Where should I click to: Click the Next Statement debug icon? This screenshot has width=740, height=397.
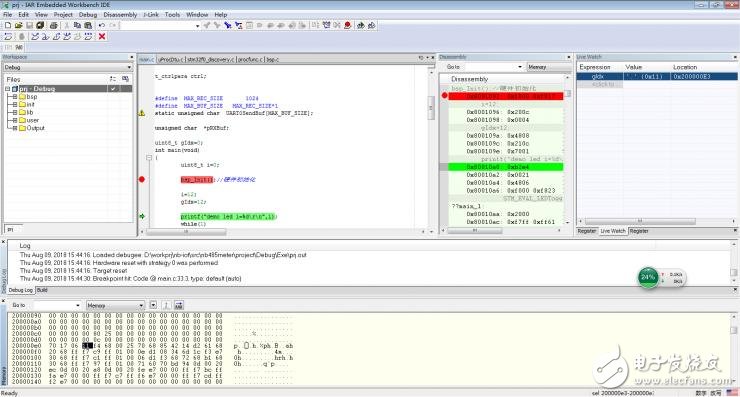pyautogui.click(x=67, y=36)
